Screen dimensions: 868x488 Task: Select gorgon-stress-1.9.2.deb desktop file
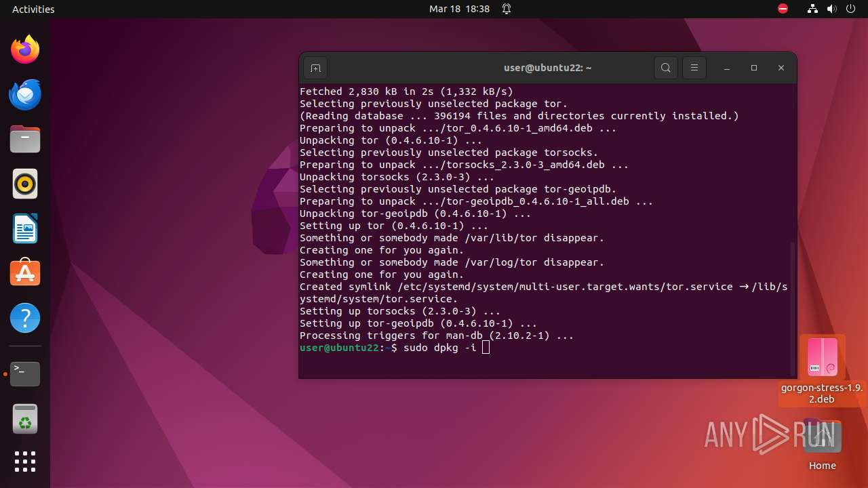822,370
